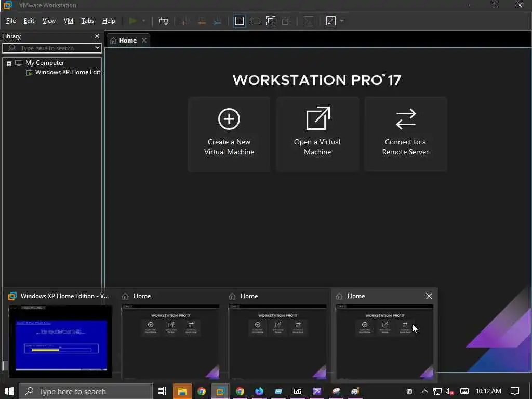Toggle the Show Library sidebar button

pos(240,21)
